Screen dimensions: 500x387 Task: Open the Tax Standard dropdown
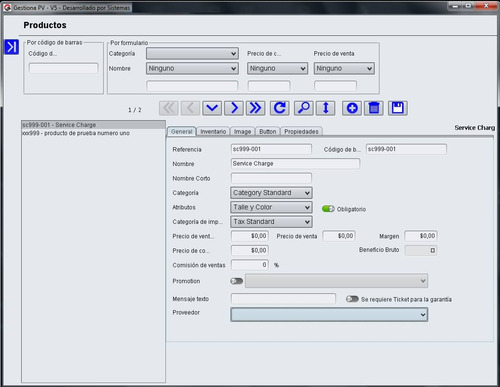[271, 222]
